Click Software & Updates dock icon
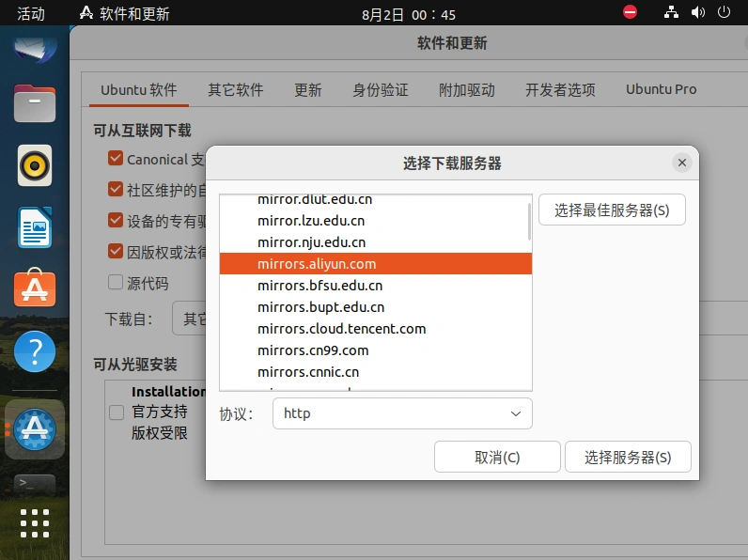This screenshot has width=748, height=560. 35,429
